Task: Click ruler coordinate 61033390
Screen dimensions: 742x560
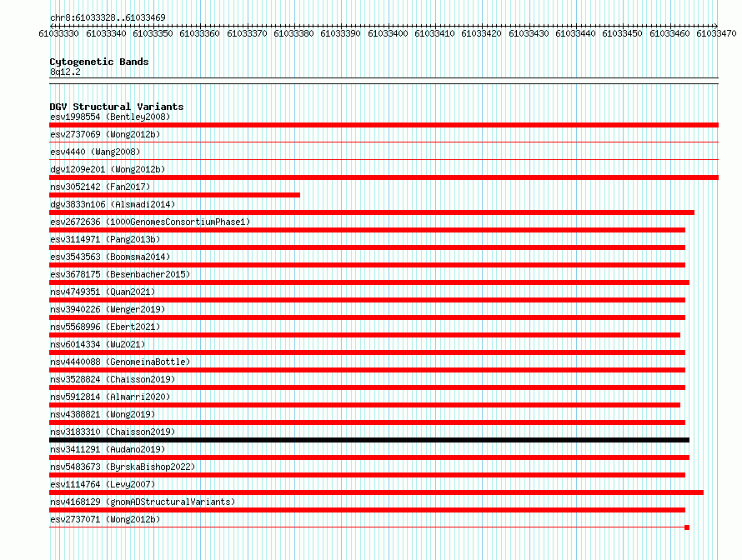Action: click(x=341, y=33)
